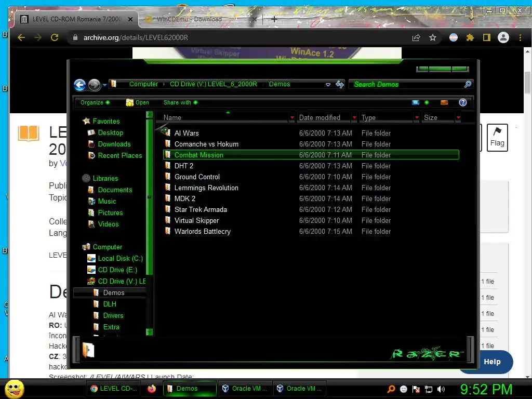Open the view options dropdown dot
This screenshot has width=532, height=399.
pos(427,102)
